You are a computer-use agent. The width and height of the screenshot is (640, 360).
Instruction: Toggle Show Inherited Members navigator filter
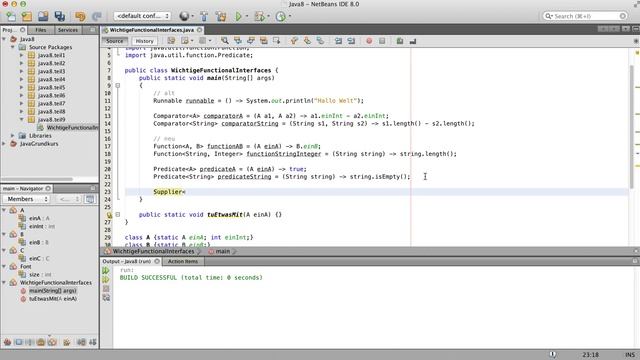(7, 342)
